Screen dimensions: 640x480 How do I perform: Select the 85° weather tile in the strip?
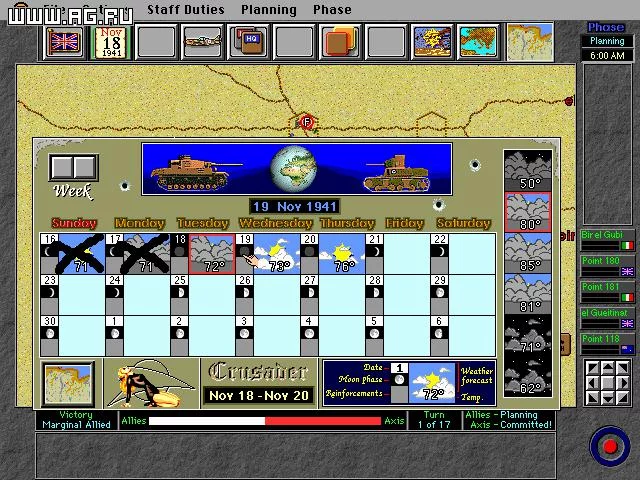tap(528, 253)
